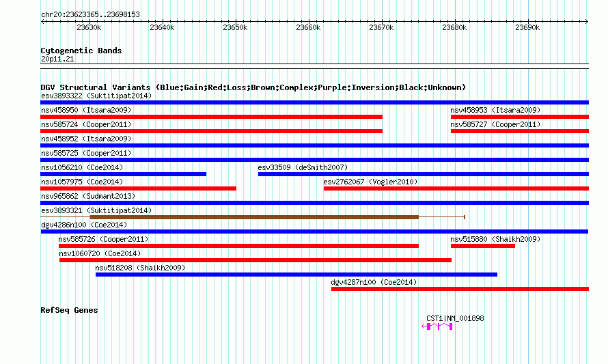Select the brown esv3893321 complex variant bar
The width and height of the screenshot is (608, 364).
pyautogui.click(x=254, y=217)
